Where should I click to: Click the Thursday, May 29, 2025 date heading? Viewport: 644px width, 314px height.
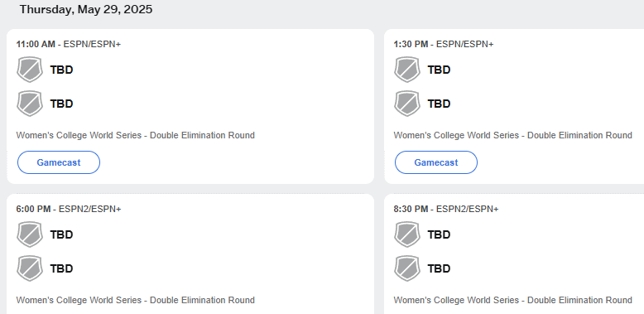click(x=86, y=9)
